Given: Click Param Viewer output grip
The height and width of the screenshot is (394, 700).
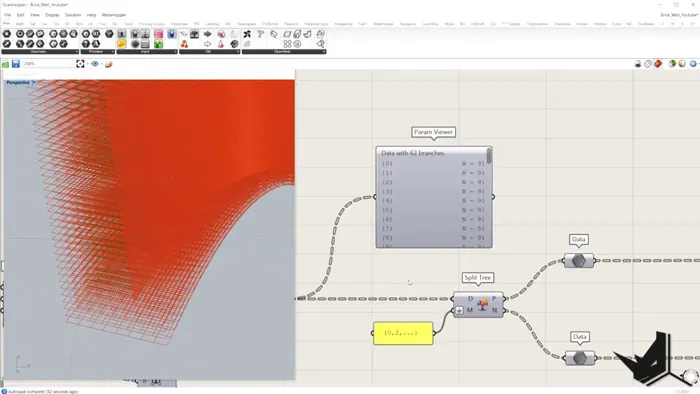Looking at the screenshot, I should pyautogui.click(x=493, y=197).
